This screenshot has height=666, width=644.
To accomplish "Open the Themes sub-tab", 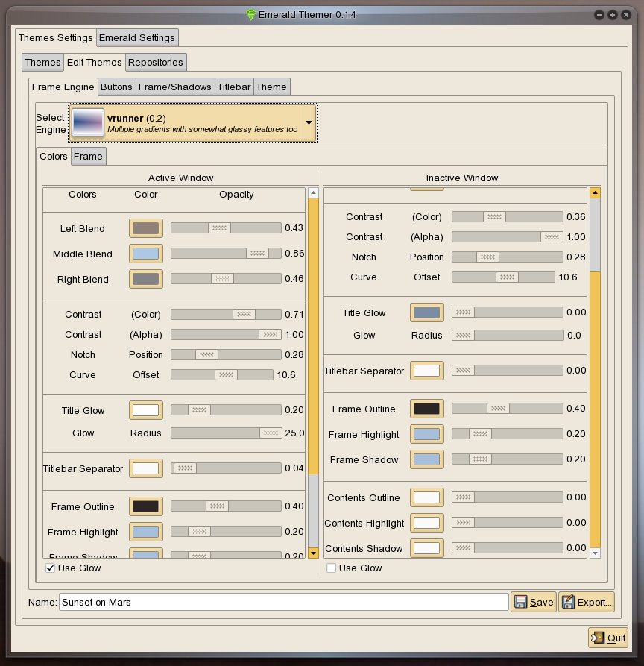I will tap(43, 63).
